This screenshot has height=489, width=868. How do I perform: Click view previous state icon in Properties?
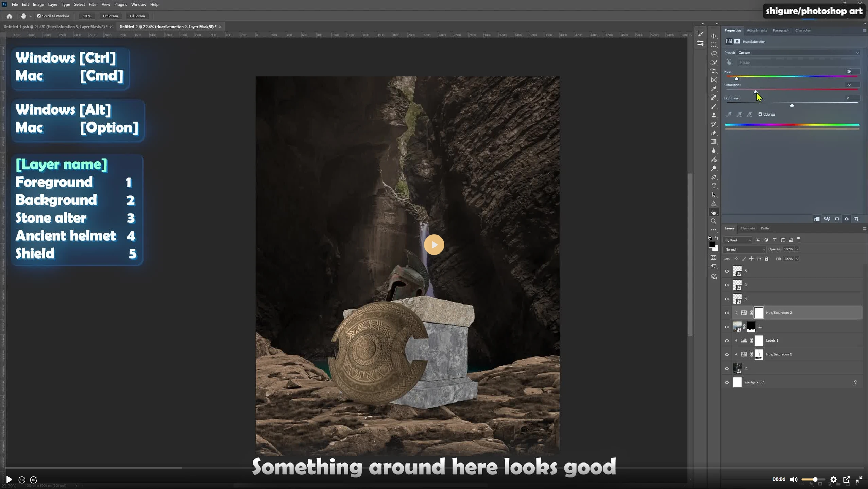click(x=827, y=219)
